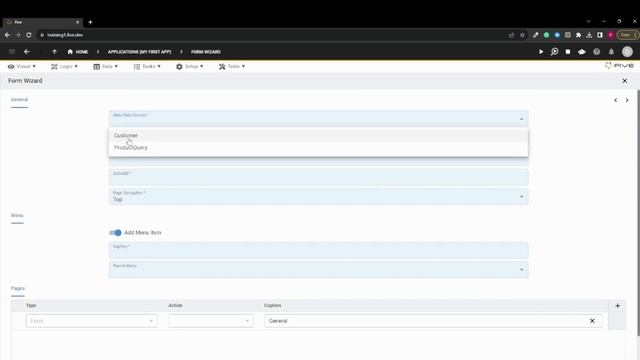Click the inspect/debug run magnifier icon
Viewport: 640px width, 360px height.
click(554, 52)
